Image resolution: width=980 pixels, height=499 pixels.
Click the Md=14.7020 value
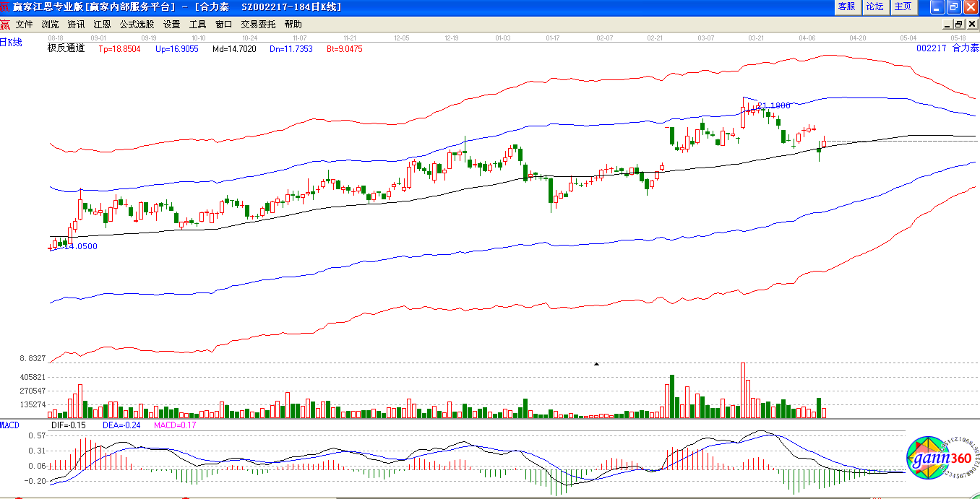[x=234, y=49]
